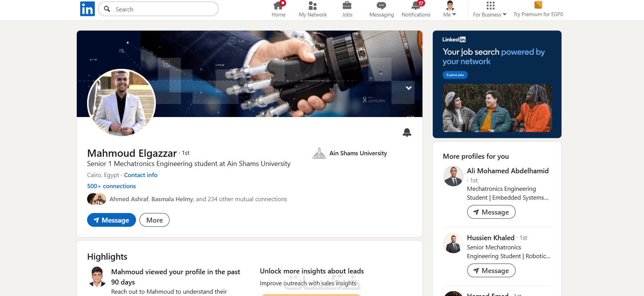The height and width of the screenshot is (296, 644).
Task: Click the Search input field
Action: tap(158, 9)
